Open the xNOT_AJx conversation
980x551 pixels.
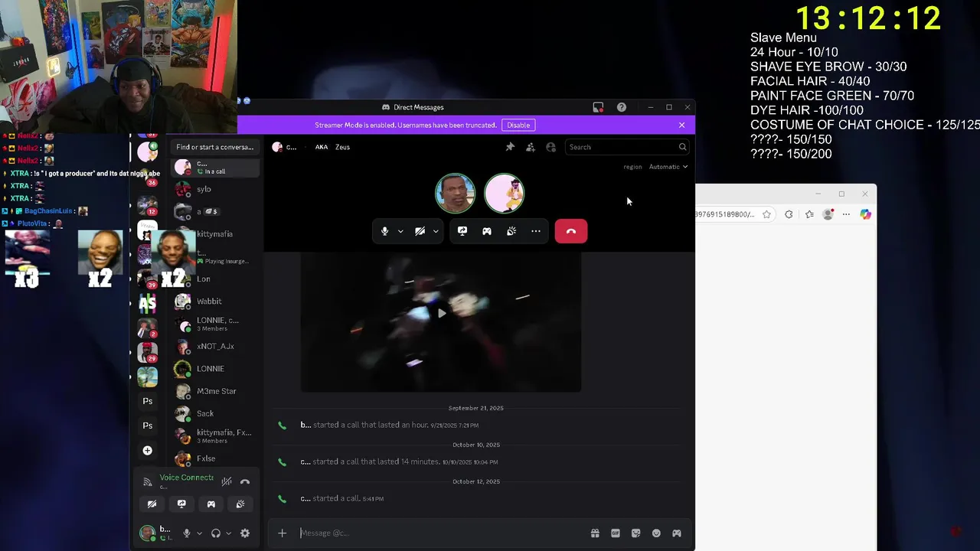point(217,347)
